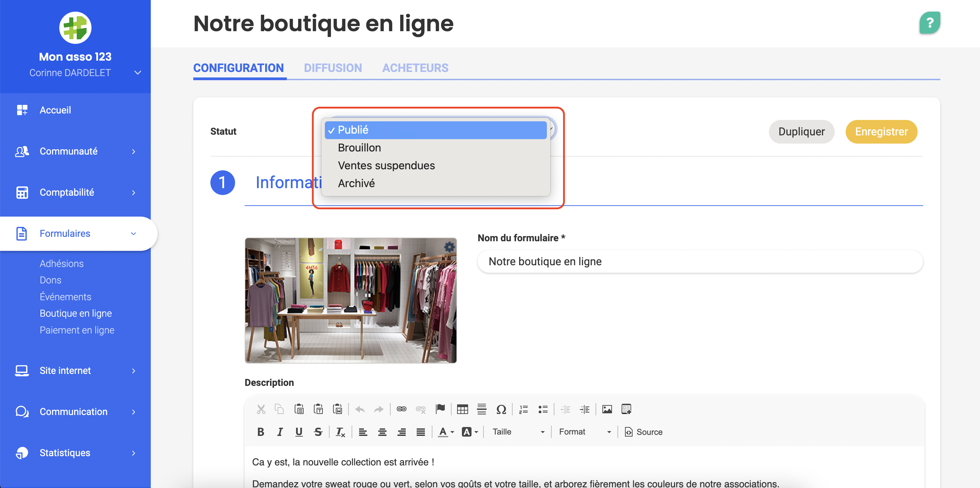
Task: Click the Enregistrer button
Action: click(x=881, y=132)
